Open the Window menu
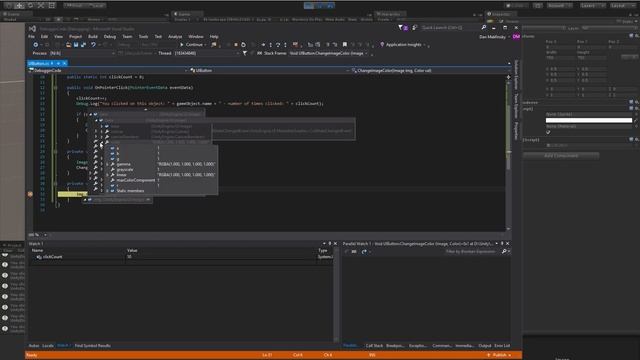The image size is (640, 360). click(x=196, y=36)
